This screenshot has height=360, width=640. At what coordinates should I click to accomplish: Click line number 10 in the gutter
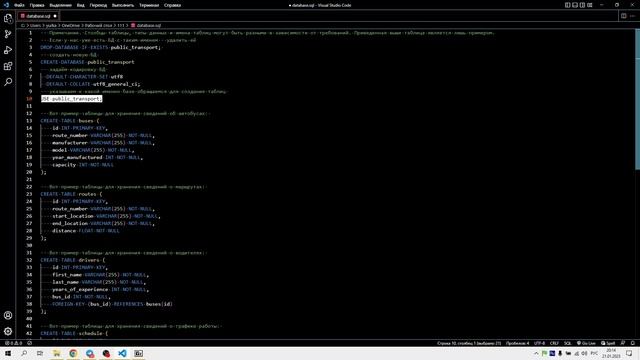pos(29,98)
